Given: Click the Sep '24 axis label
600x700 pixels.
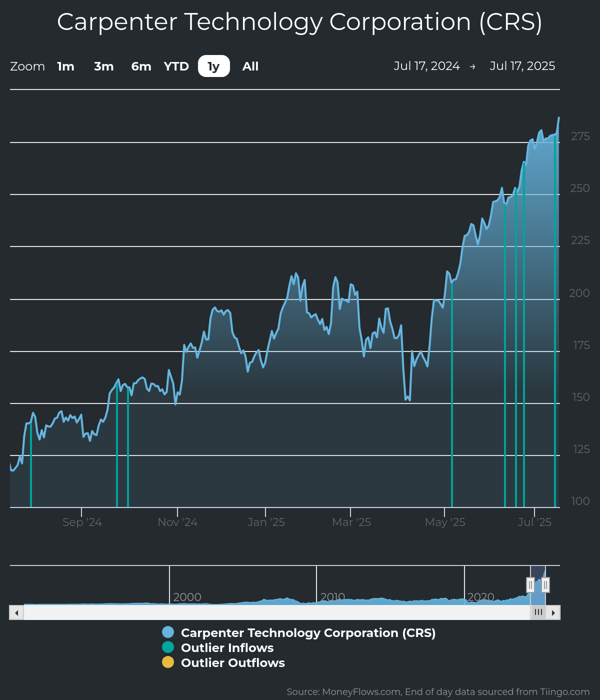Looking at the screenshot, I should (x=82, y=522).
